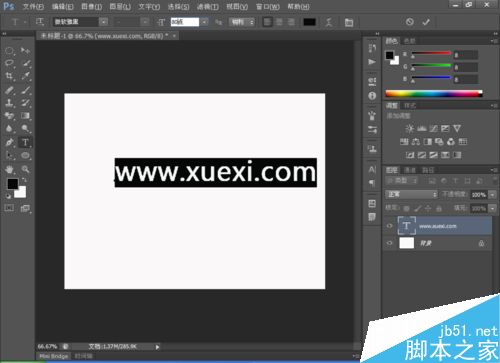Toggle lock image pixels
The width and height of the screenshot is (500, 363).
(417, 209)
